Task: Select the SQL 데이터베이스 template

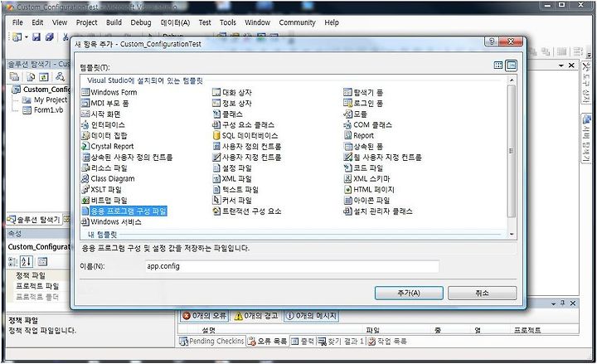Action: pyautogui.click(x=245, y=135)
